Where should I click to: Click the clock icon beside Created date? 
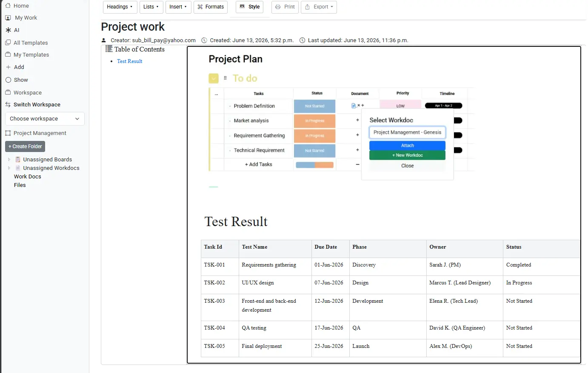click(204, 40)
